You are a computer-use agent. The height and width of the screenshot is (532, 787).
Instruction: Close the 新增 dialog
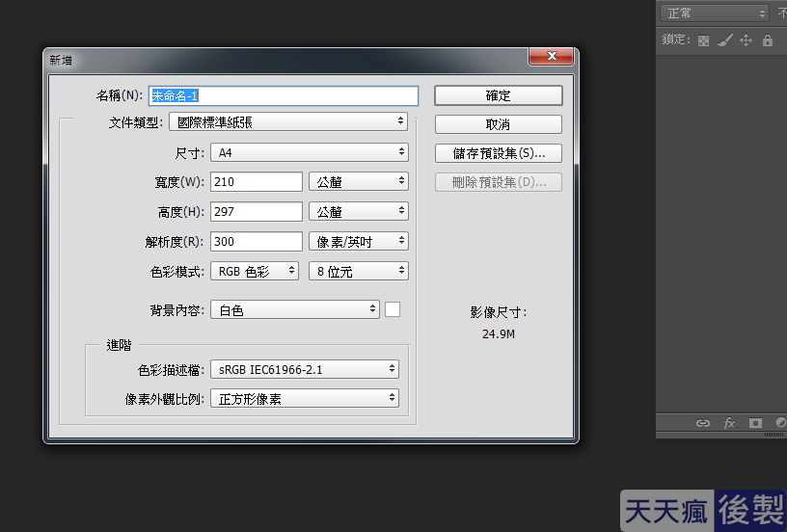pos(551,56)
